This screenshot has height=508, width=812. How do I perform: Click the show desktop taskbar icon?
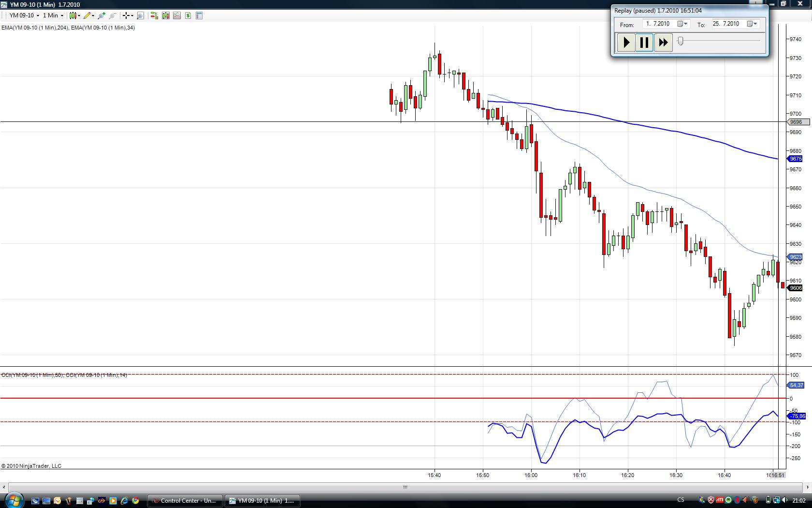point(46,501)
